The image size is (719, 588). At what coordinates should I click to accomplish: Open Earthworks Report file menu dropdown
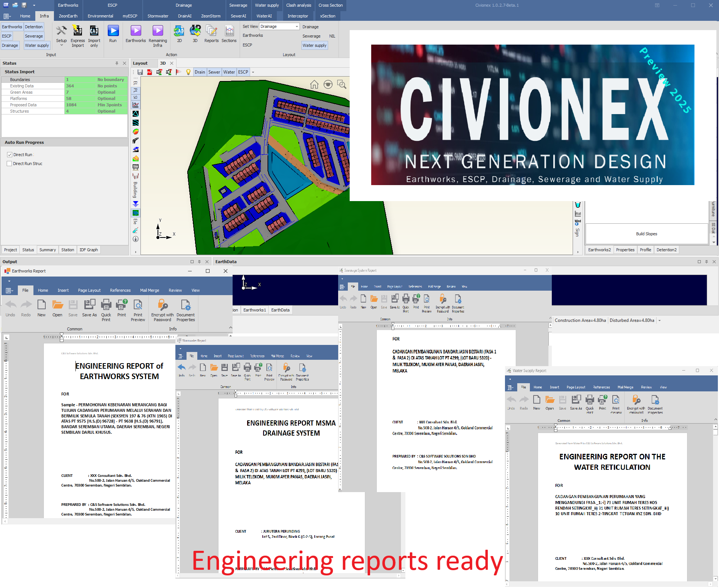pyautogui.click(x=10, y=290)
